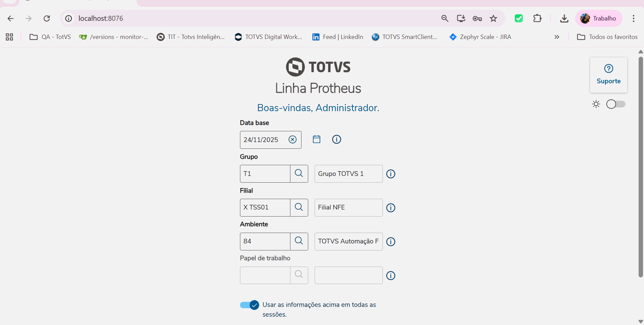The height and width of the screenshot is (325, 644).
Task: Click the browser forward arrow
Action: 29,18
